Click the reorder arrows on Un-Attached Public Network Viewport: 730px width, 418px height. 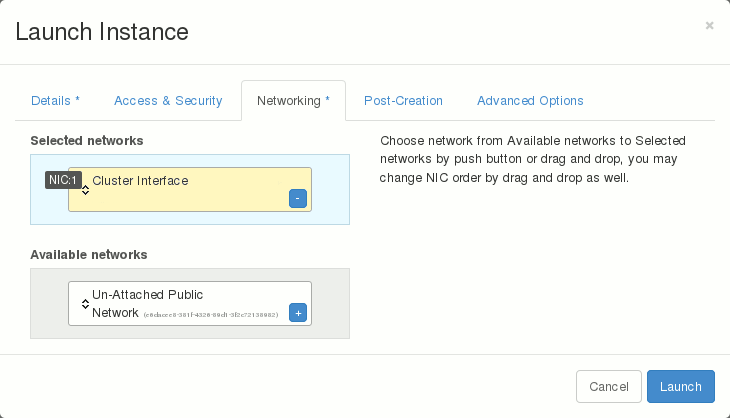pyautogui.click(x=85, y=304)
